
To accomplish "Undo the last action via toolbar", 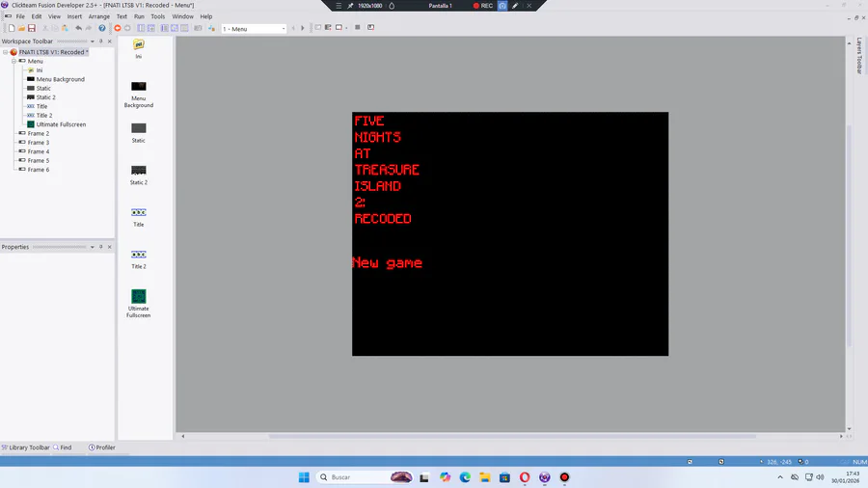I will click(79, 28).
